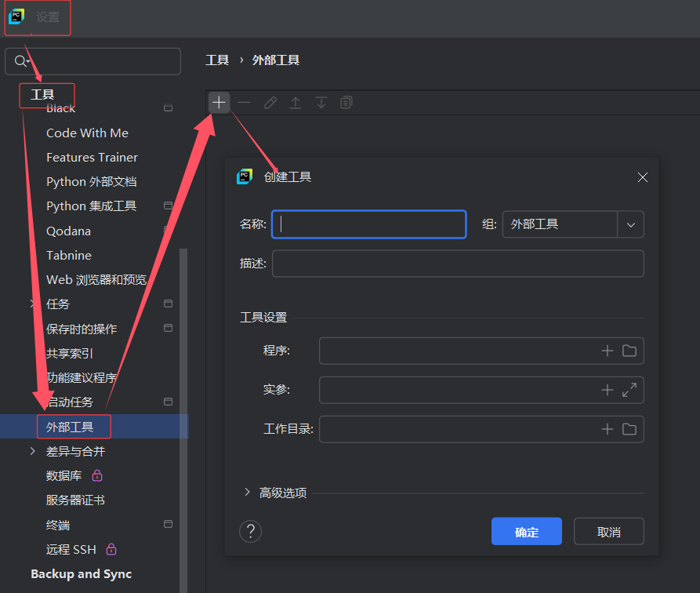Expand the 差异与合并 tree item
The image size is (700, 593).
click(x=31, y=451)
